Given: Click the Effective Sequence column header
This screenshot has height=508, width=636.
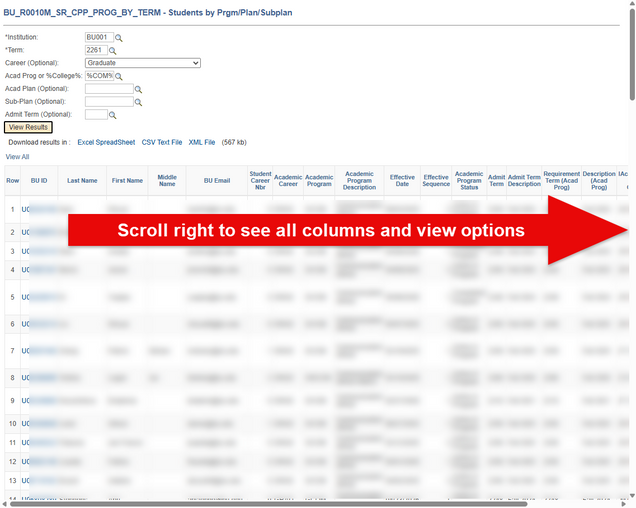Looking at the screenshot, I should (436, 181).
